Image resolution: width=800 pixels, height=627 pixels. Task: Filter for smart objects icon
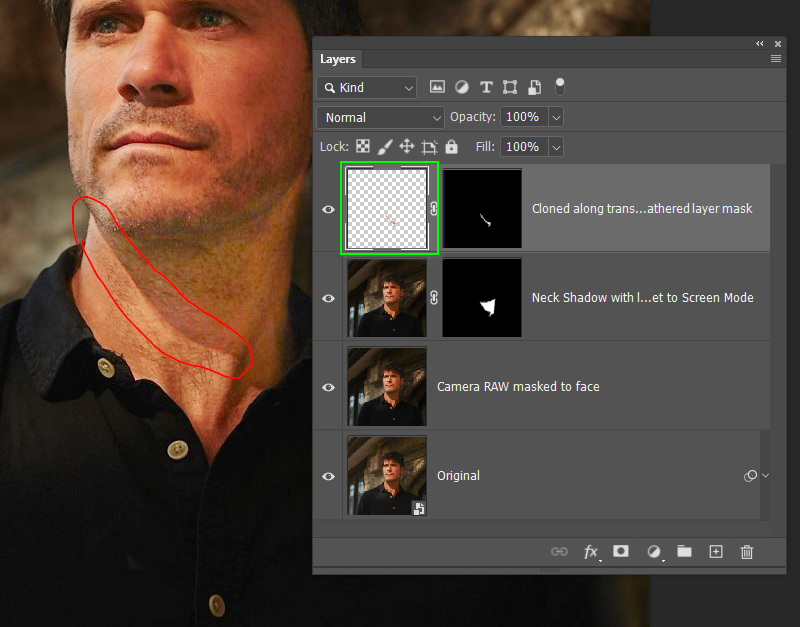tap(534, 87)
